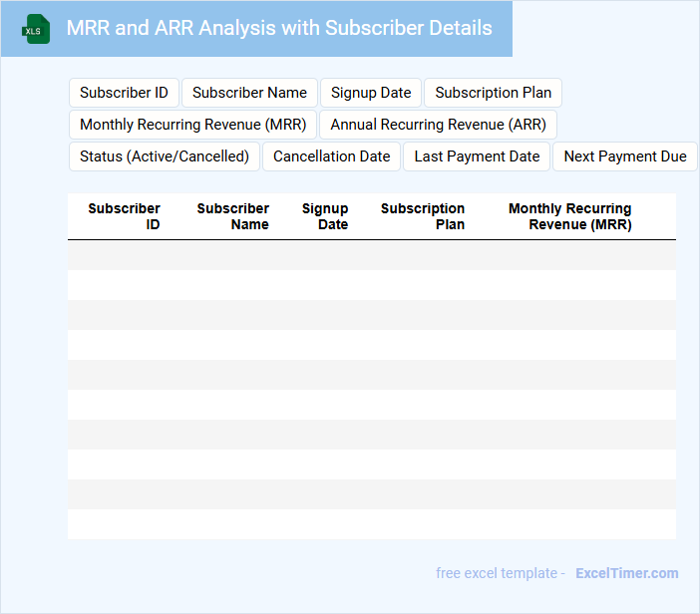Click the page title heading text

tap(279, 28)
